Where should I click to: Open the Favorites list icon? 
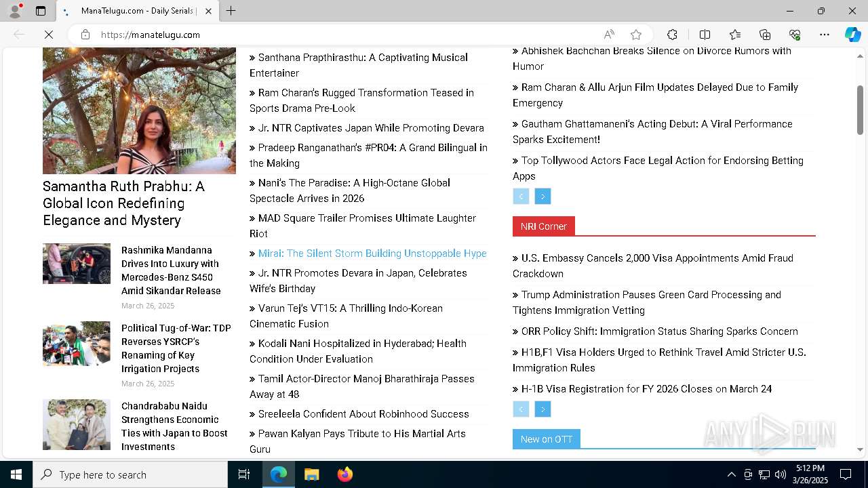(735, 35)
